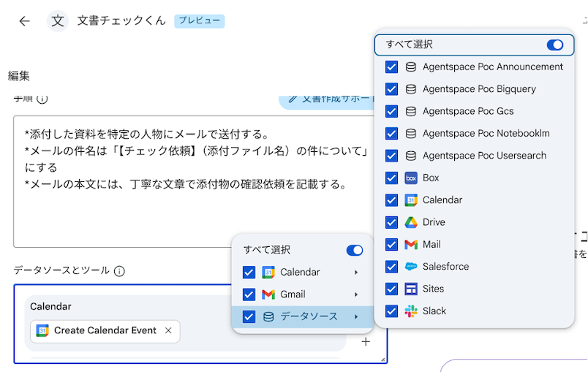Click the info icon next to データソースとツール

119,271
